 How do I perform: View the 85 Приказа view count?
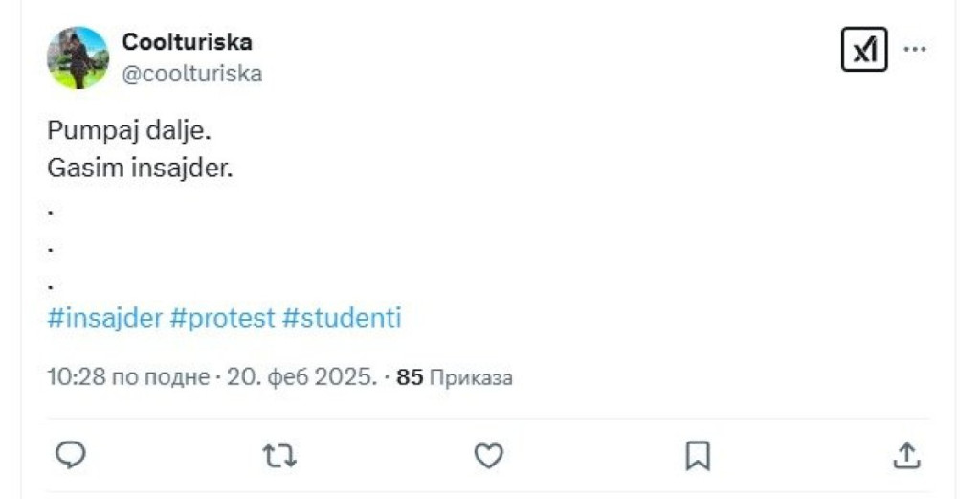(x=455, y=377)
